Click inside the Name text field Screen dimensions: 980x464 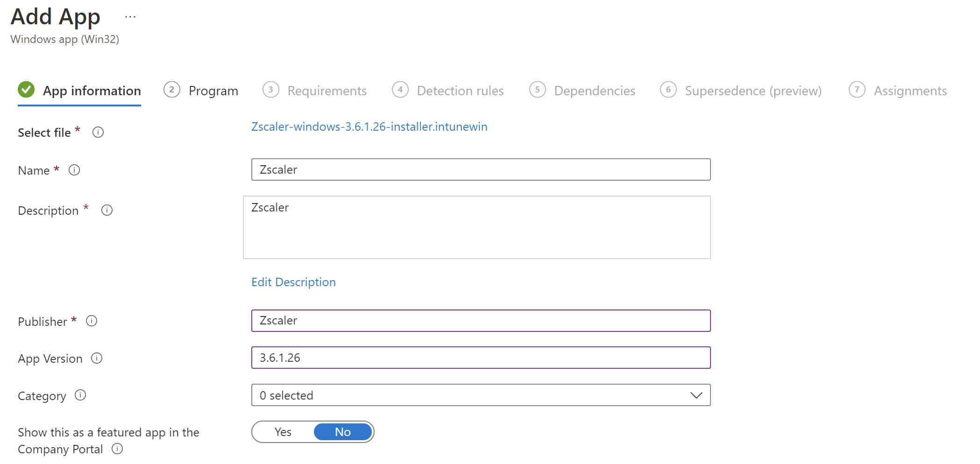[x=481, y=169]
